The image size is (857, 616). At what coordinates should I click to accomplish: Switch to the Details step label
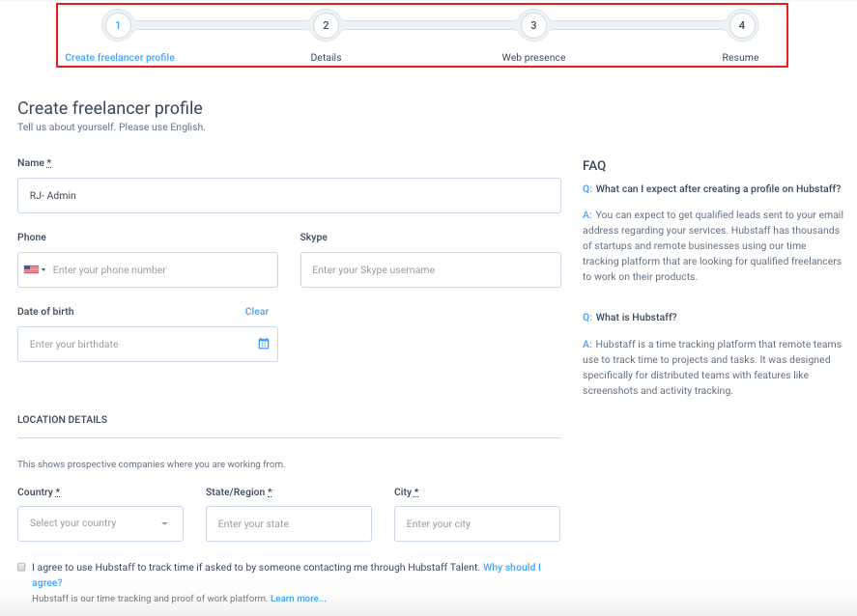click(x=326, y=57)
